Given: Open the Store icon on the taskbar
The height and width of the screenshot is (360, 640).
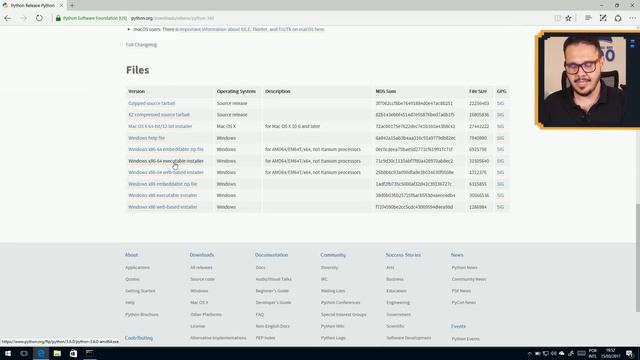Looking at the screenshot, I should coord(73,353).
